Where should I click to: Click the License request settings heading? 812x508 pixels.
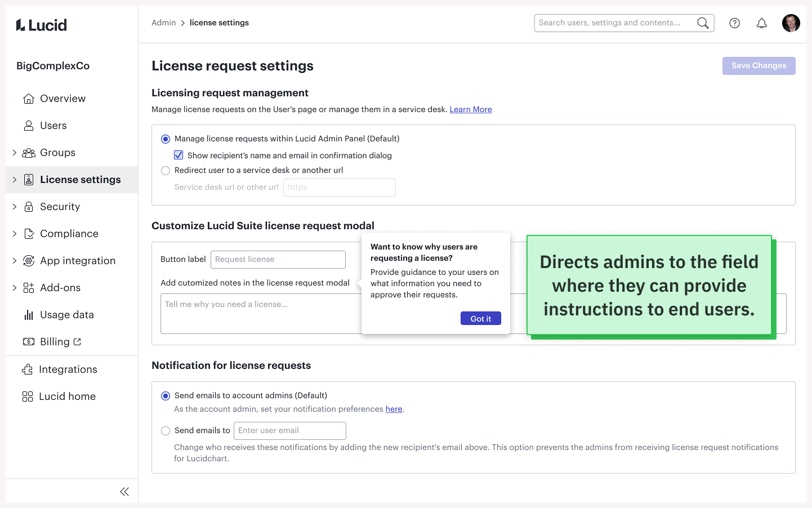[x=233, y=66]
